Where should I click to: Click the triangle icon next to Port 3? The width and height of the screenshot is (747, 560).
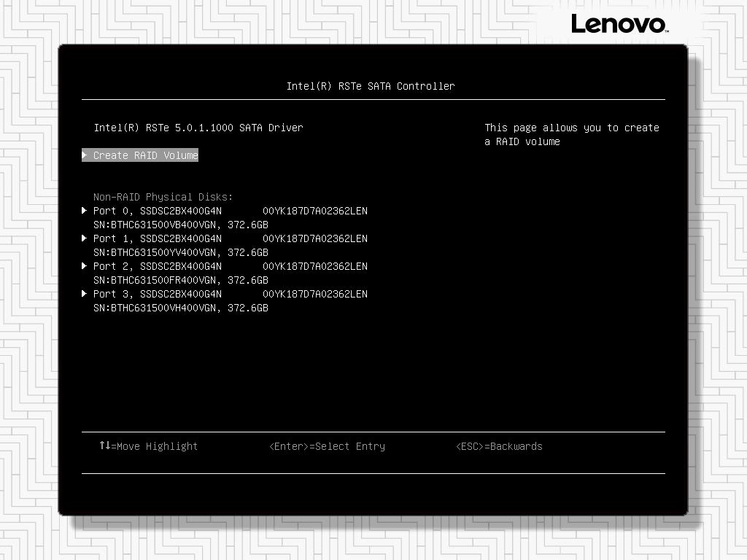pyautogui.click(x=85, y=293)
